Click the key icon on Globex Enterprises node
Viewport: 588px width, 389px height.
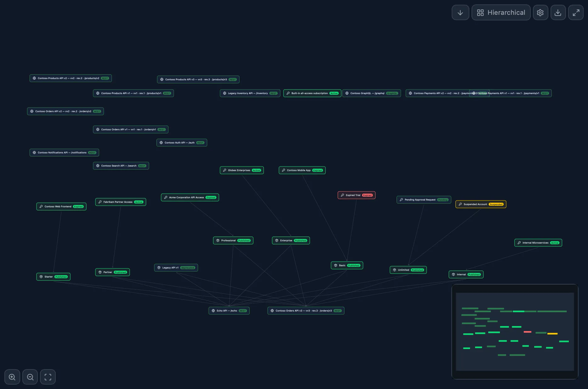point(224,170)
